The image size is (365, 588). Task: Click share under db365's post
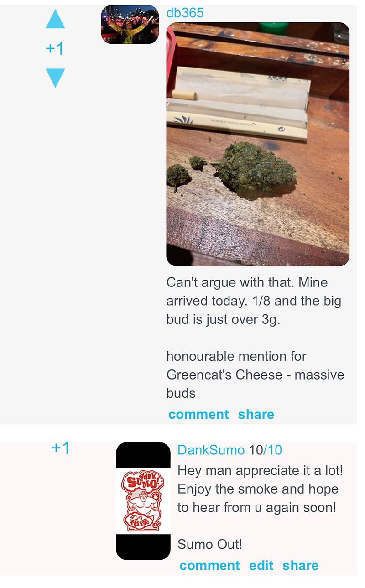click(256, 414)
